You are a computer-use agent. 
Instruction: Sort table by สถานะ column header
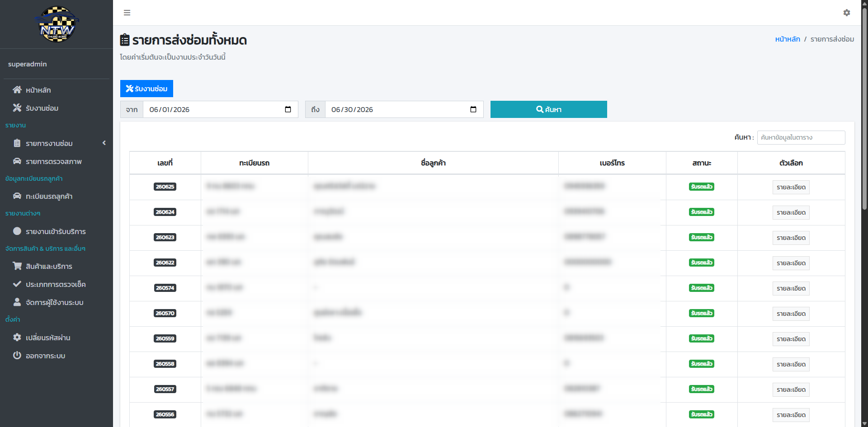[x=702, y=163]
